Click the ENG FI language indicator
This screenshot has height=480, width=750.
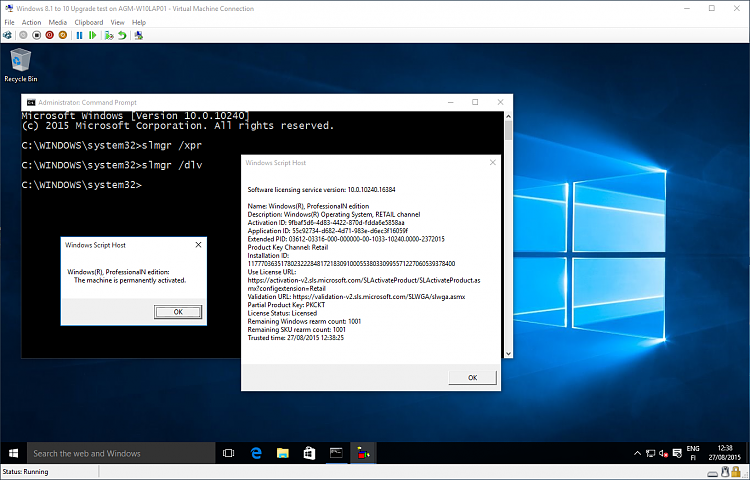coord(693,453)
